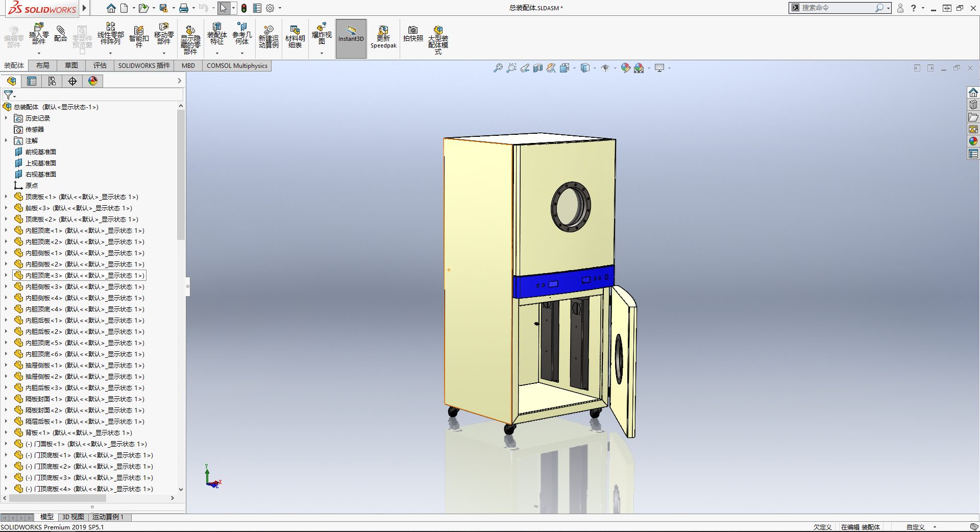Select 上视基准面 in feature tree
This screenshot has width=980, height=532.
(x=40, y=163)
